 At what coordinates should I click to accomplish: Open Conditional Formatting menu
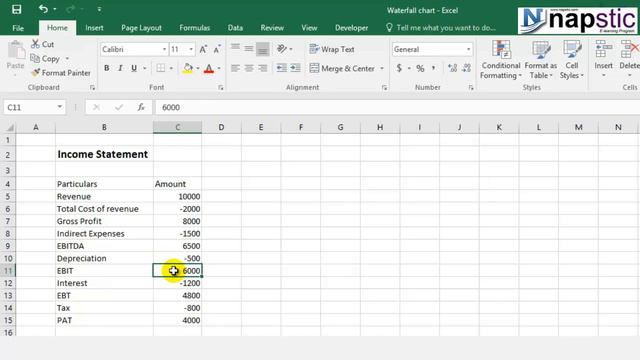coord(500,60)
